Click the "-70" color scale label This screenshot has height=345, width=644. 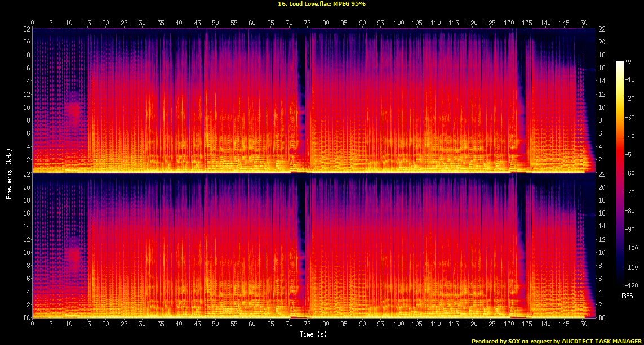coord(630,192)
